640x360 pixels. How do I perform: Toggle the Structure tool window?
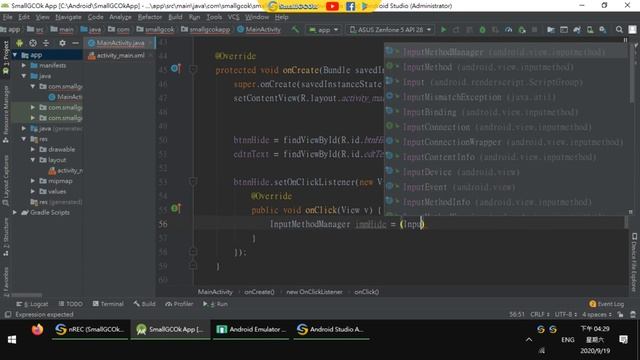pos(6,237)
